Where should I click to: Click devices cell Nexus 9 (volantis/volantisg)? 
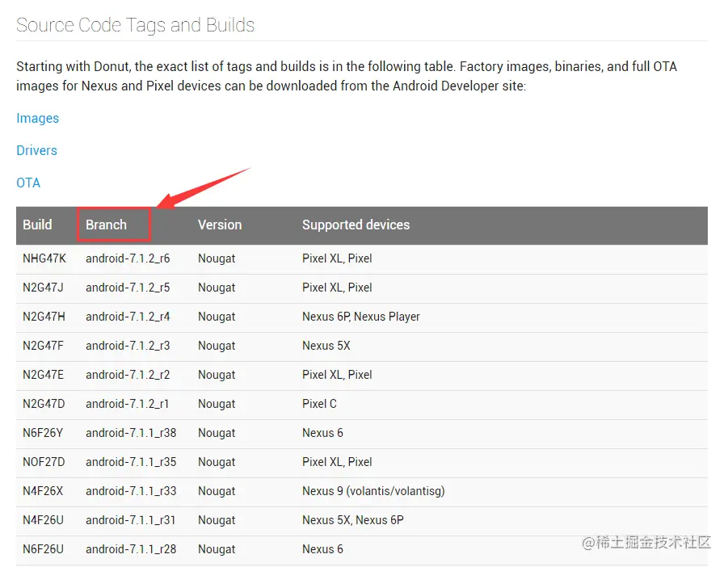point(373,491)
